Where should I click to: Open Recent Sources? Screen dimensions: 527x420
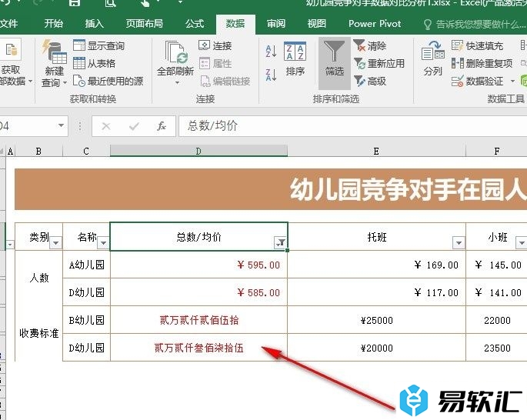click(x=108, y=81)
